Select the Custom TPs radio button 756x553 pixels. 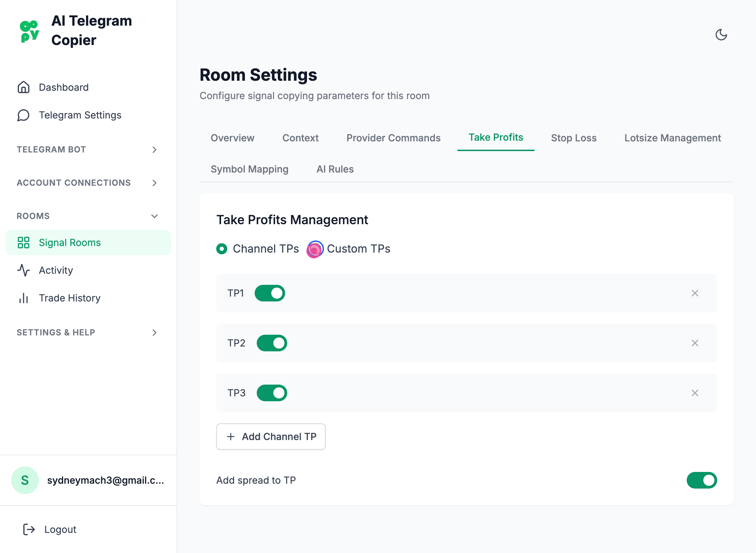tap(315, 249)
